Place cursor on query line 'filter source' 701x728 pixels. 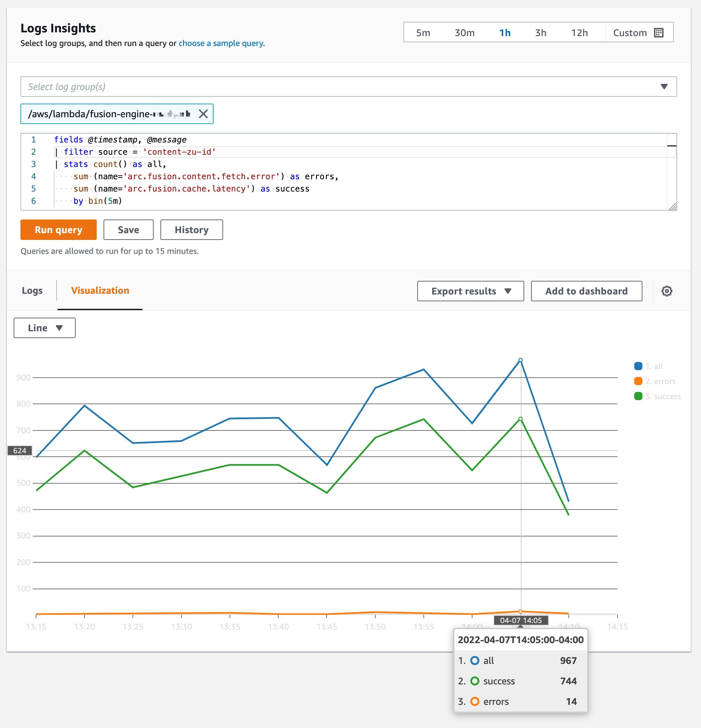click(135, 152)
